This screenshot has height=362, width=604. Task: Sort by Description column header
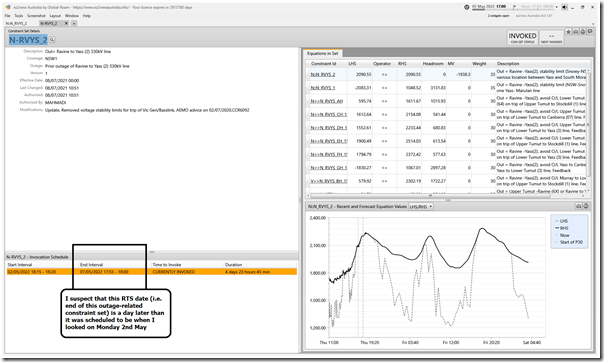508,64
